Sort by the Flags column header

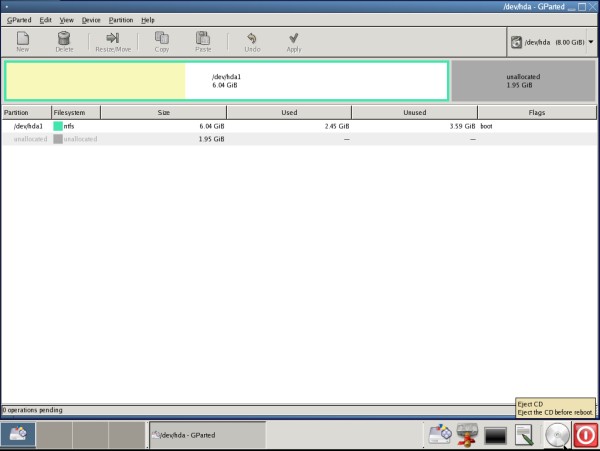[537, 112]
